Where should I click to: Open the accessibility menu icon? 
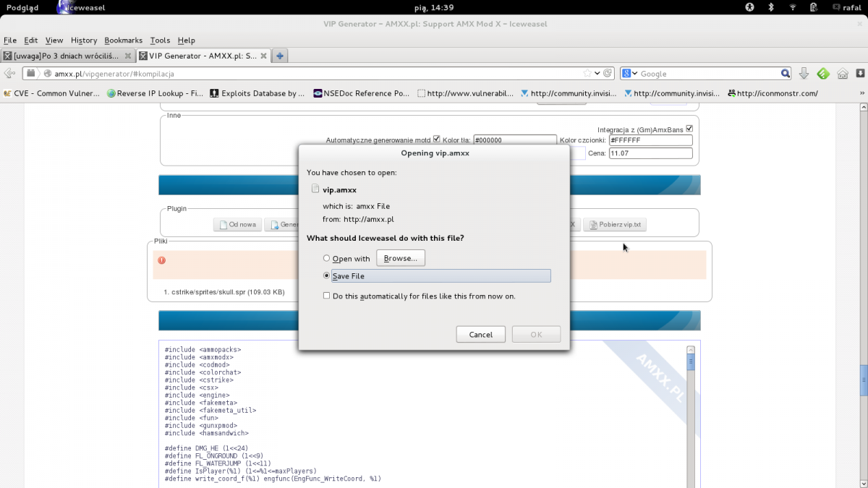[750, 7]
